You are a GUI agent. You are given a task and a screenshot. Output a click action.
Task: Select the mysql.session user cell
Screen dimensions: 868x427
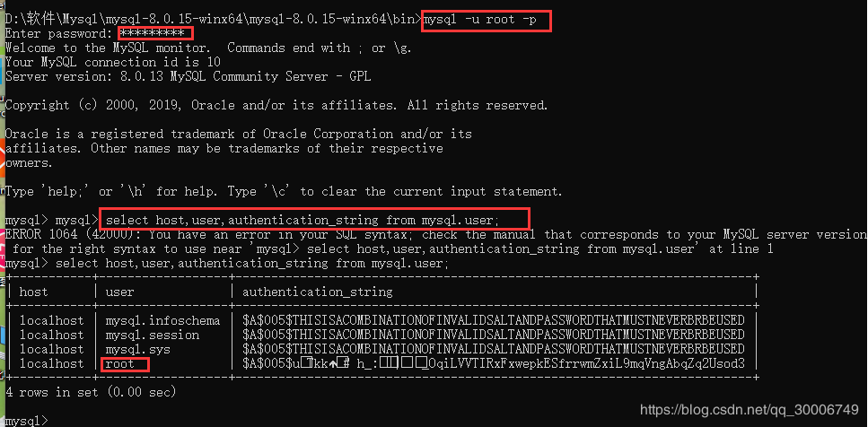pyautogui.click(x=152, y=335)
